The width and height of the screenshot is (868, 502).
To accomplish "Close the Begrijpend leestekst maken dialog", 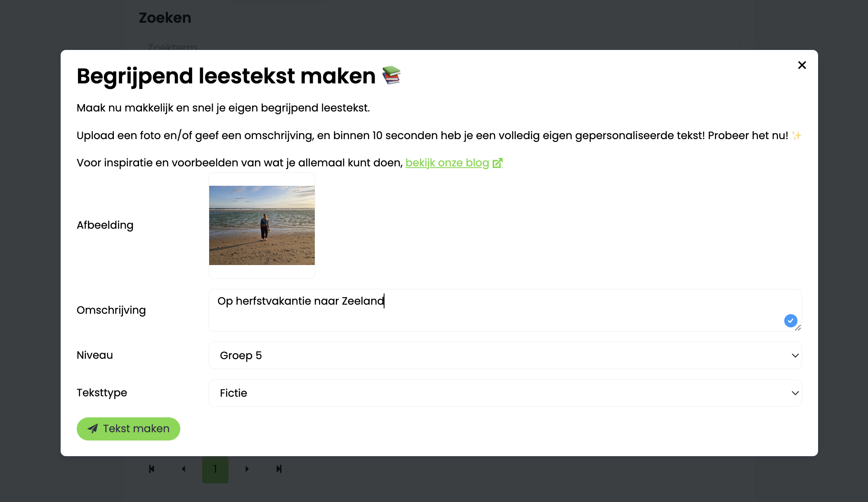I will 802,65.
